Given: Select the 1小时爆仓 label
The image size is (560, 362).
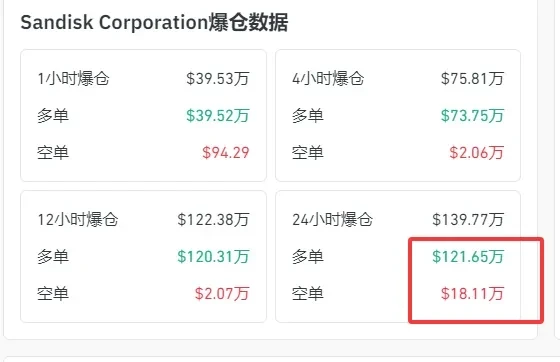Looking at the screenshot, I should tap(73, 79).
